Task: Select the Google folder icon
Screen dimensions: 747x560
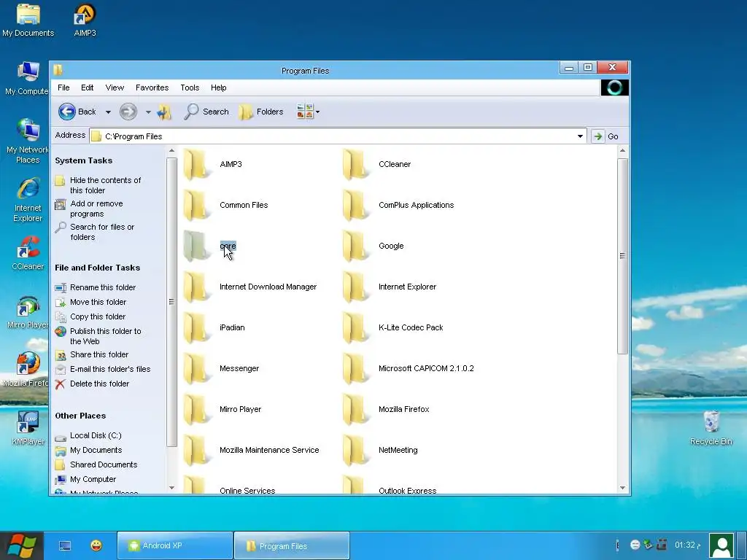Action: pos(356,246)
